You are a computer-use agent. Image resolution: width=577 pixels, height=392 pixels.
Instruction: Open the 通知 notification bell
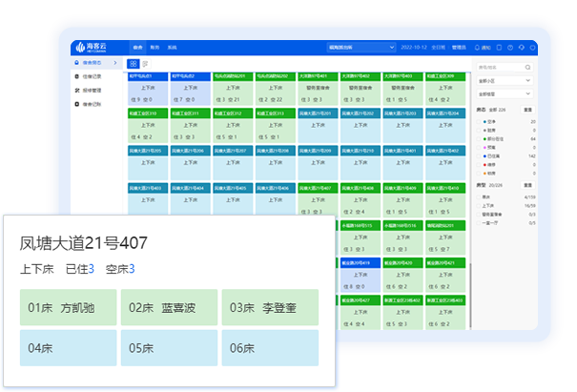[482, 47]
